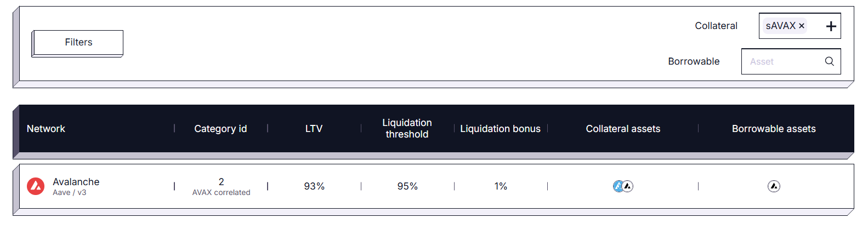Click the sAVAX collateral chip
The height and width of the screenshot is (235, 868).
(780, 26)
